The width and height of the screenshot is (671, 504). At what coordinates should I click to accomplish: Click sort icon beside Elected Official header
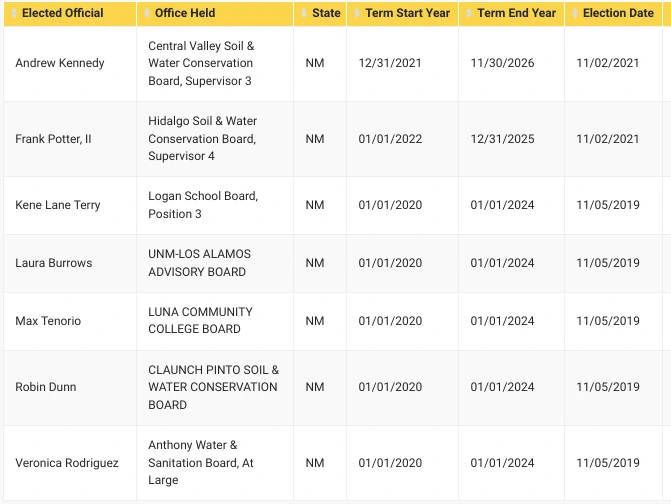[x=14, y=14]
